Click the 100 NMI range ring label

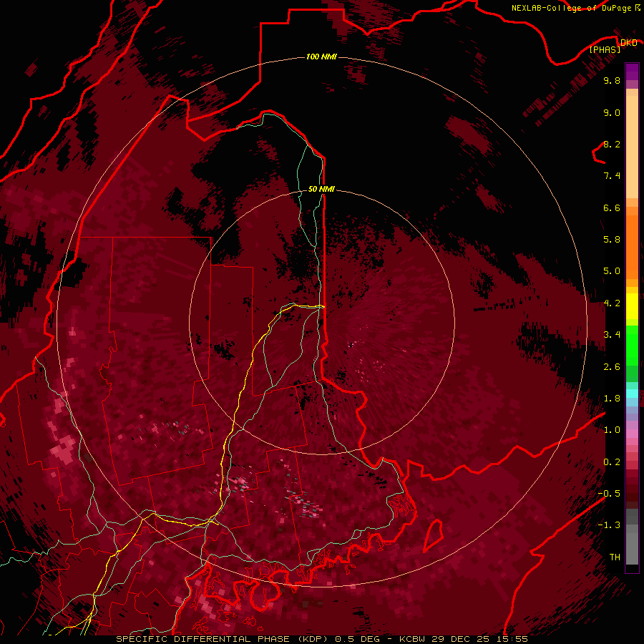(x=321, y=57)
